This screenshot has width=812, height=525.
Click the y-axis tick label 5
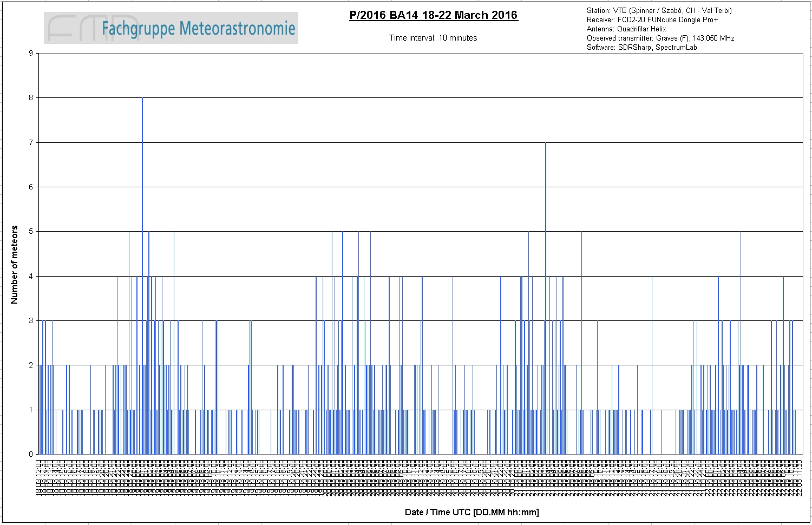(31, 232)
